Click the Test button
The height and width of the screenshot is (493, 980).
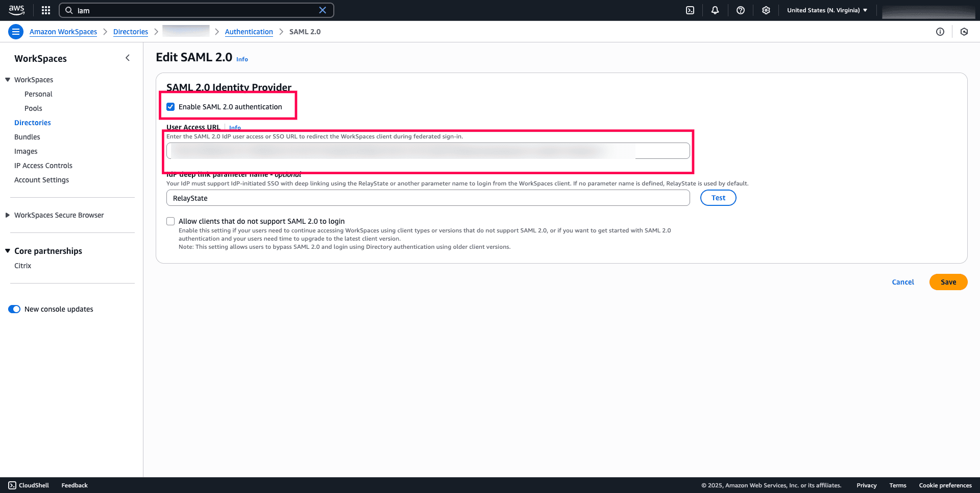718,198
